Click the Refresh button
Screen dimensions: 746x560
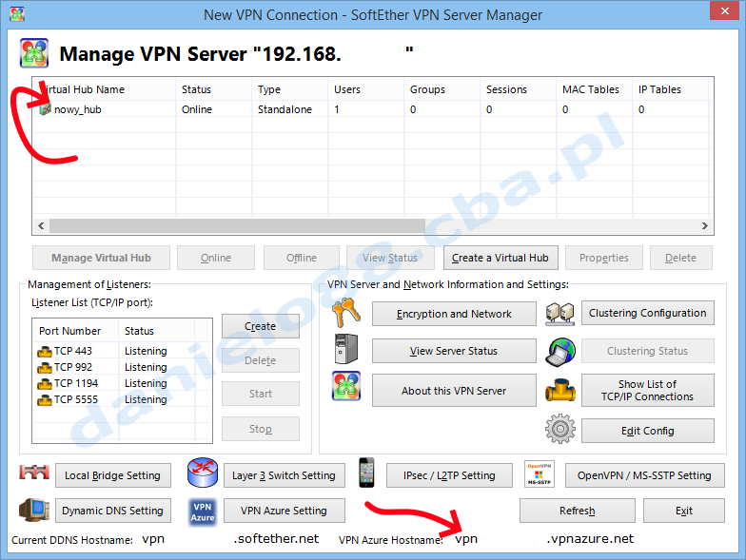click(x=577, y=511)
